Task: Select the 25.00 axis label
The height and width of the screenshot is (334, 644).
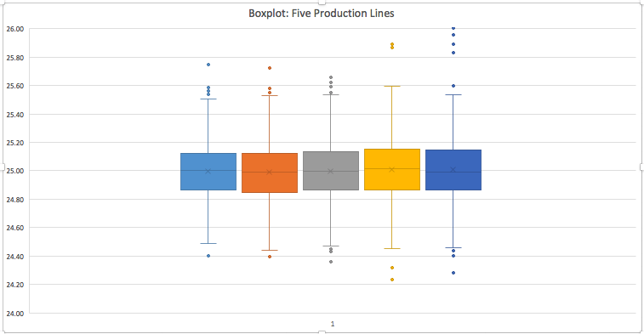Action: 15,171
